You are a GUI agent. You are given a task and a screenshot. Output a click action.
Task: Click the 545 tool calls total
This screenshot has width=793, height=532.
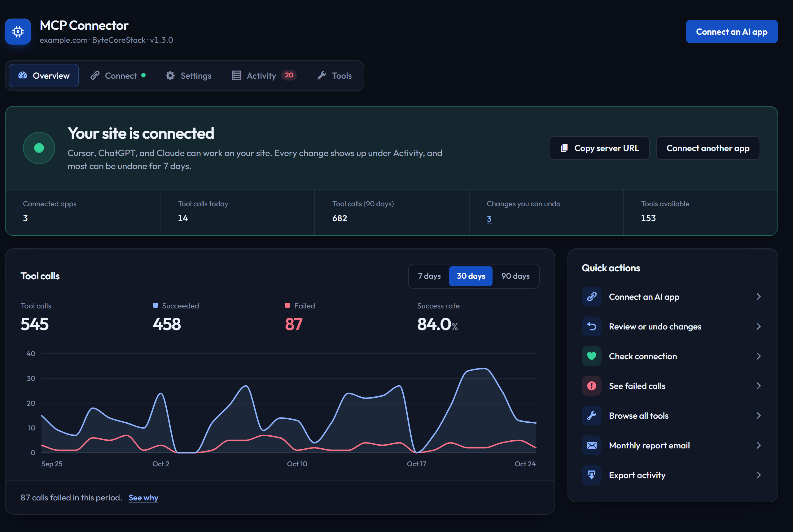(x=35, y=324)
